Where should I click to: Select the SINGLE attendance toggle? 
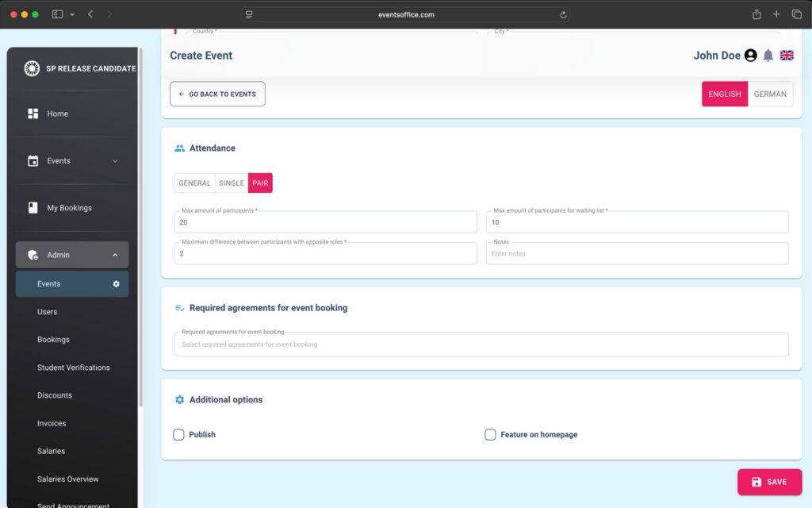232,183
